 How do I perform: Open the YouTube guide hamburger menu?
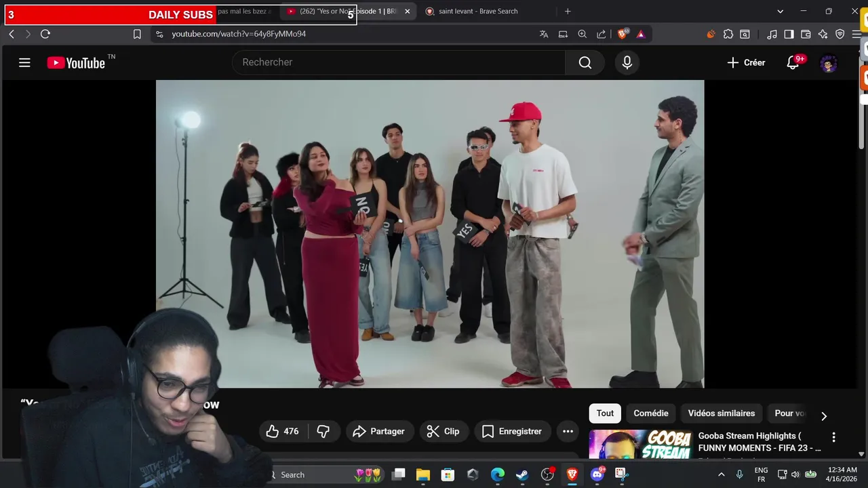click(24, 63)
